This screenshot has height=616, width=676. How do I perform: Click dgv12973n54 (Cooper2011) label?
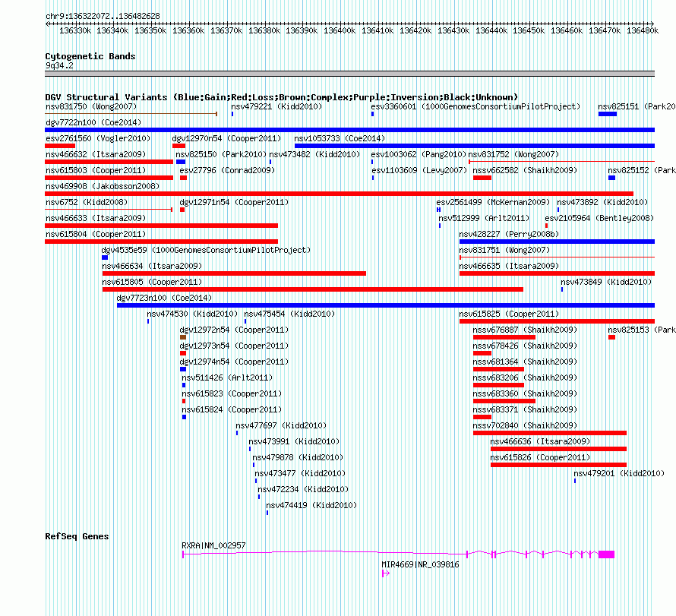(234, 346)
